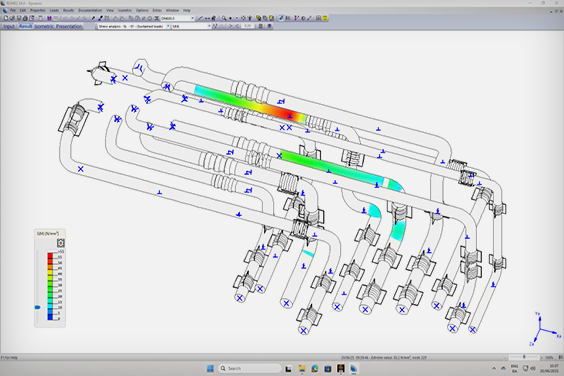Image resolution: width=564 pixels, height=376 pixels.
Task: Click the legend settings gear icon
Action: click(61, 243)
